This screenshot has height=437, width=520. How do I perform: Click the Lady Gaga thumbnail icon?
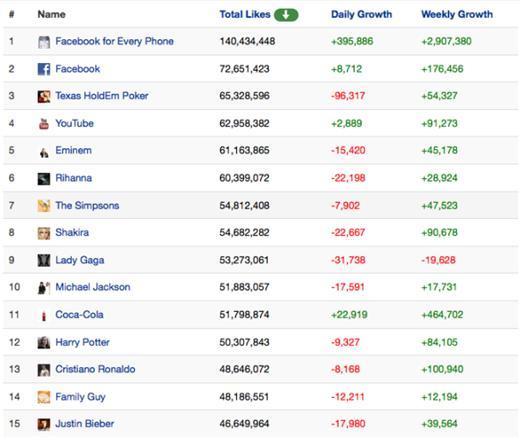(44, 261)
